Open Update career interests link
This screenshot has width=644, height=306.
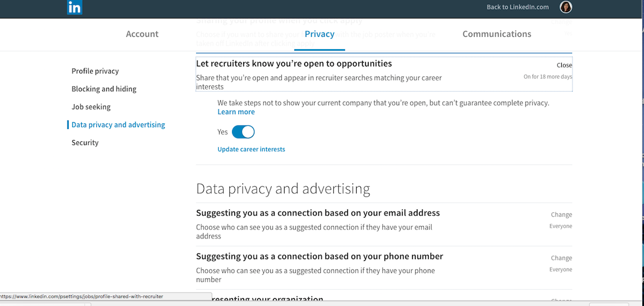(x=252, y=149)
